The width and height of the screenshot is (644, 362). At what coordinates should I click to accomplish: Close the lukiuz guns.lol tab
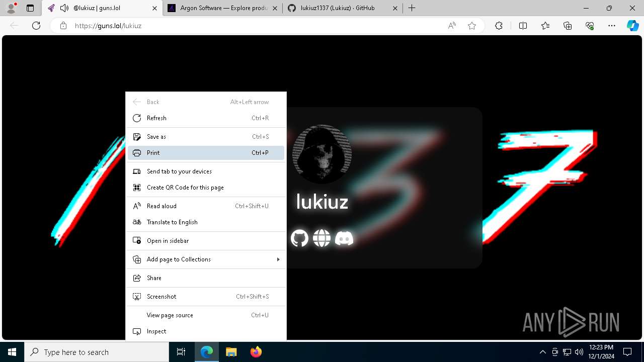point(155,8)
